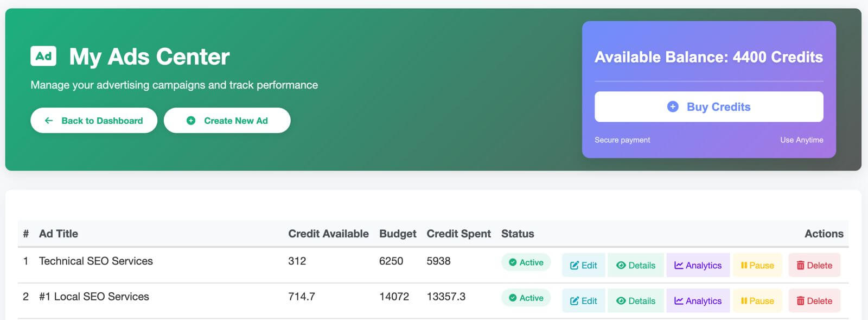
Task: Click the trash icon for Technical SEO Services
Action: tap(800, 266)
